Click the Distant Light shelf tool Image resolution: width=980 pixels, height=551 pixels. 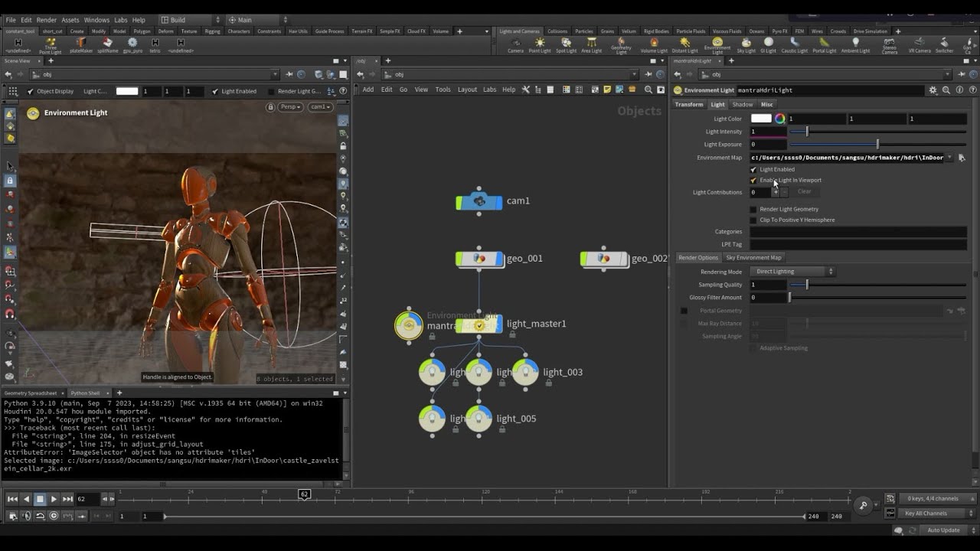point(684,46)
